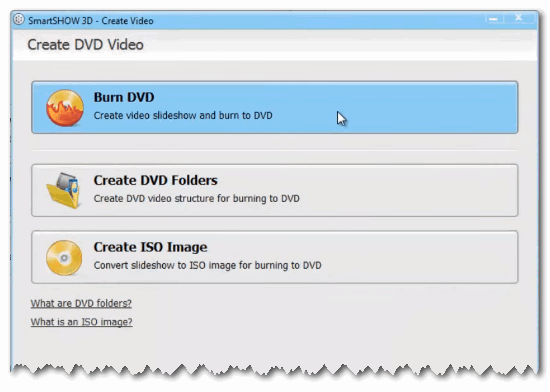Click 'Create DVD video structure for burning to DVD'
550x392 pixels.
click(196, 198)
